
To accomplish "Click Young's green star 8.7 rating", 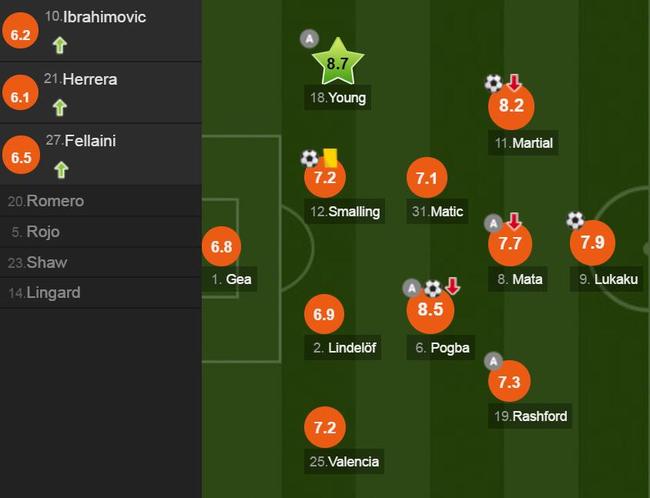I will tap(337, 62).
